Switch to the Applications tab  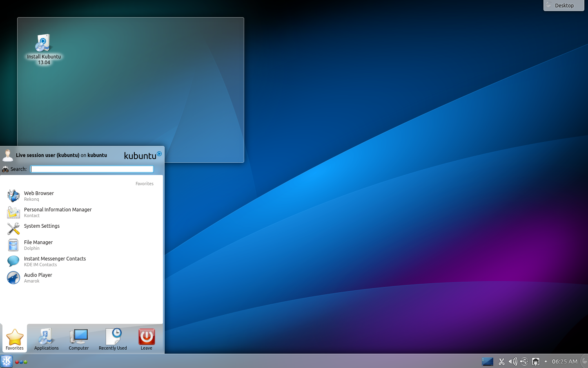pos(46,339)
